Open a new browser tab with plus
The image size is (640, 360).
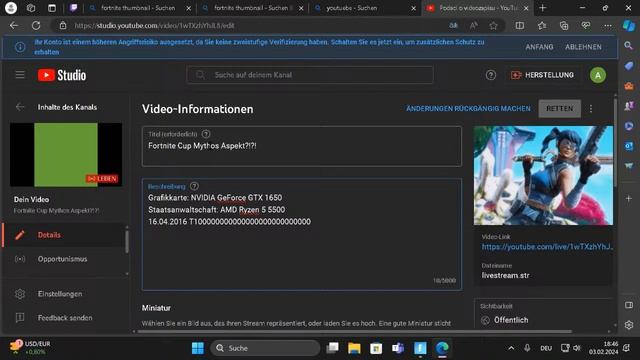click(x=542, y=8)
